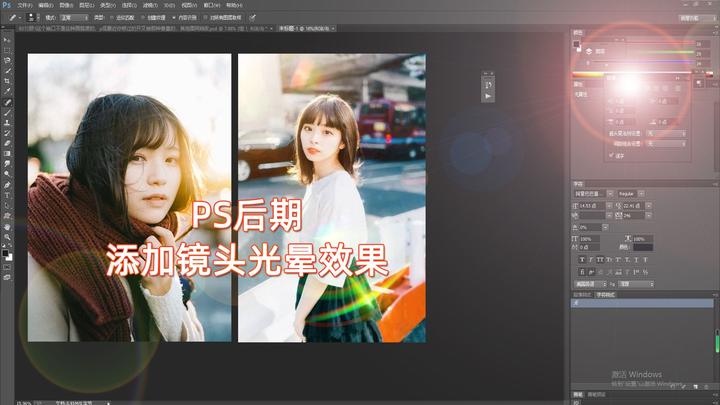This screenshot has width=720, height=405.
Task: Open the 图像 menu
Action: [66, 5]
